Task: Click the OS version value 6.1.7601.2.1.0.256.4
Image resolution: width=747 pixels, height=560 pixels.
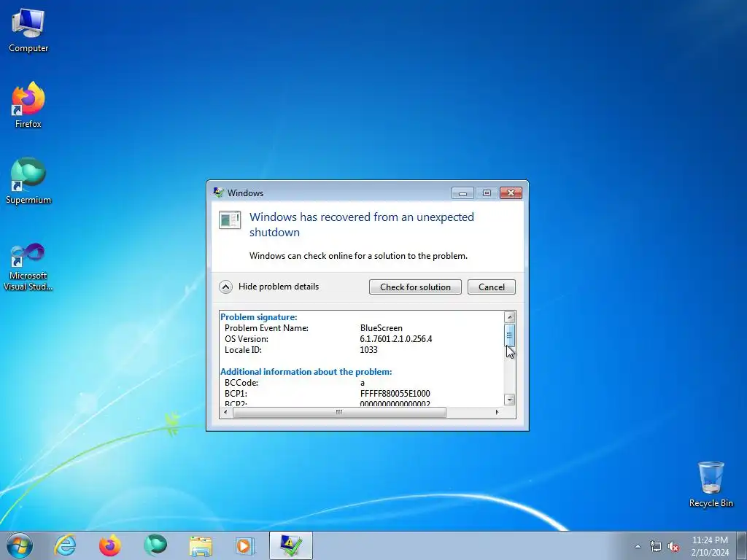Action: point(396,339)
